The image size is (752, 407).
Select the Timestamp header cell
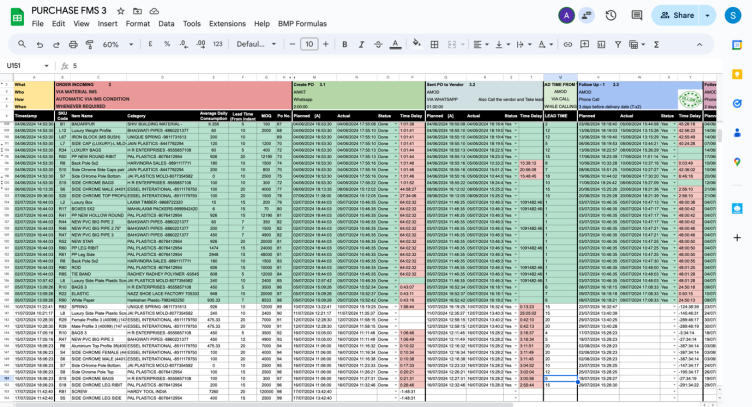pos(34,116)
